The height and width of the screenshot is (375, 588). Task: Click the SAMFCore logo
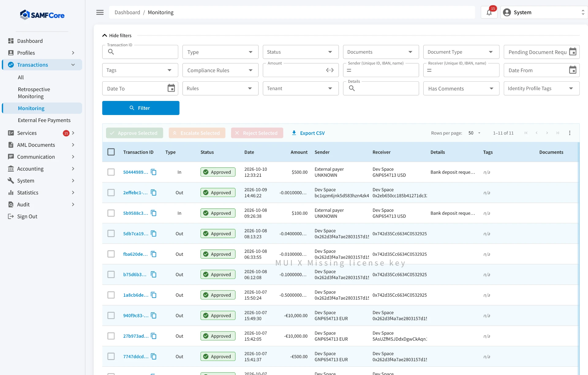(42, 15)
